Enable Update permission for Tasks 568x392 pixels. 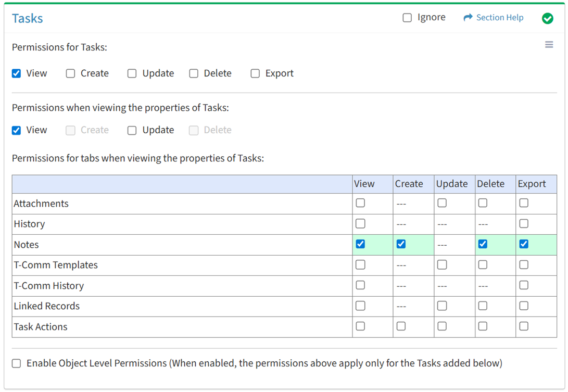click(x=132, y=73)
